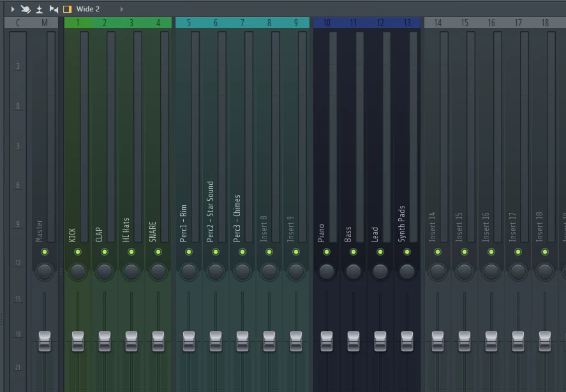Viewport: 566px width, 392px height.
Task: Open the Wide 2 layout dropdown
Action: click(88, 9)
